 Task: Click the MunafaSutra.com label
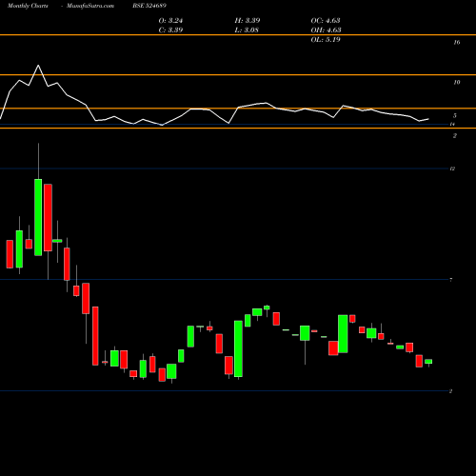(90, 6)
